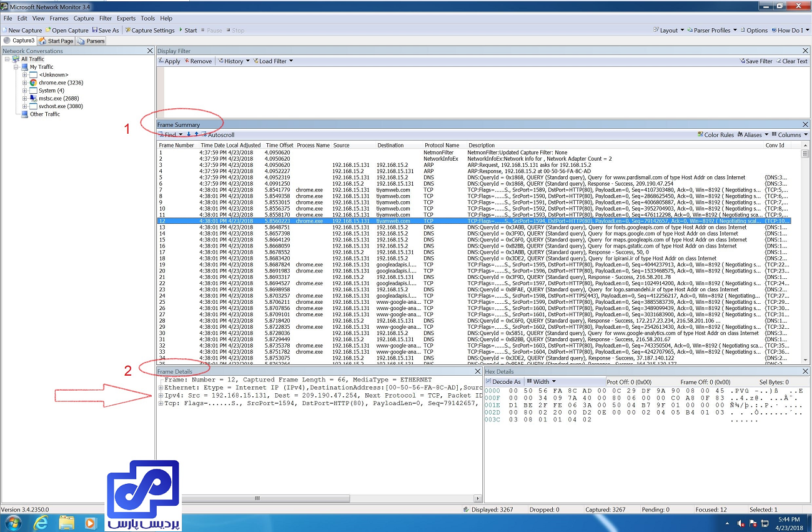Launch Internet Explorer from taskbar
812x532 pixels.
[40, 523]
